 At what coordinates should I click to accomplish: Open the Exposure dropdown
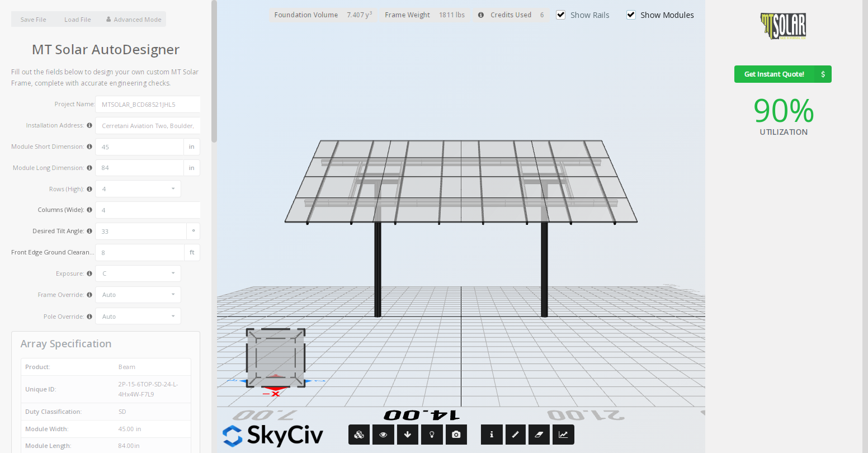138,273
